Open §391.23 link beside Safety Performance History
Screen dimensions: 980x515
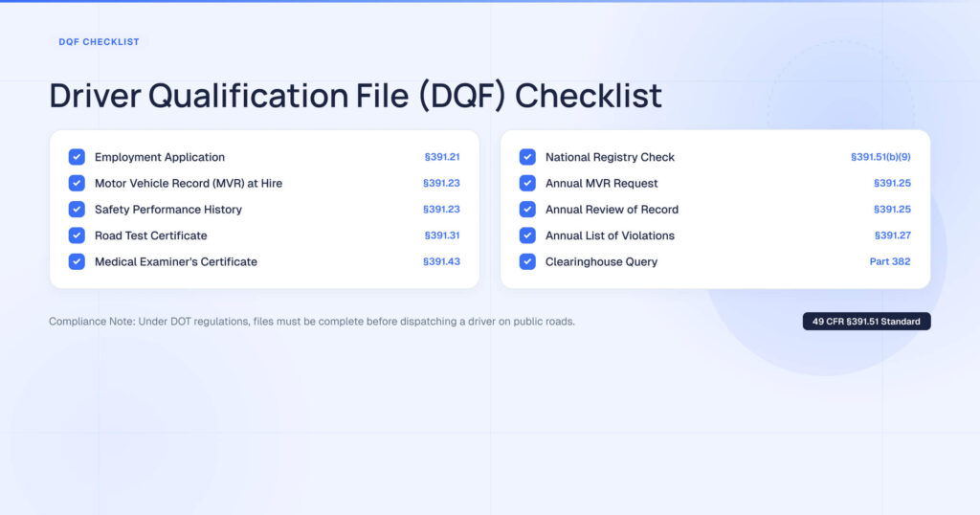[441, 210]
